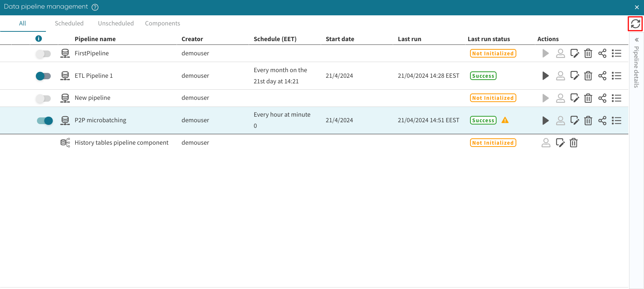Change owner of P2P microbatching pipeline
Image resolution: width=644 pixels, height=289 pixels.
point(560,120)
